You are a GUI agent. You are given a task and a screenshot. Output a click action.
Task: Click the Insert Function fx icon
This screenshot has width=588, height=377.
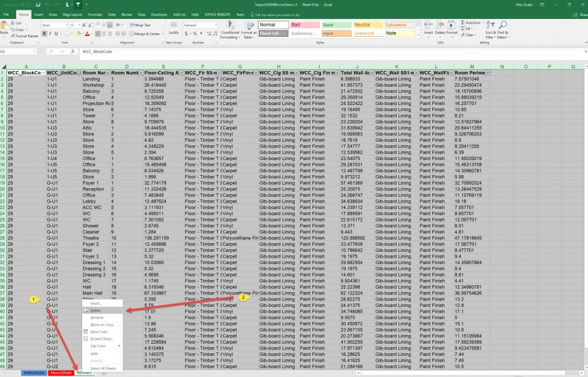[72, 52]
